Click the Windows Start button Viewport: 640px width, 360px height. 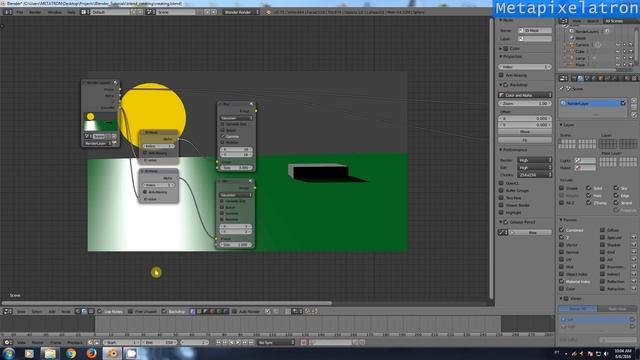(9, 353)
